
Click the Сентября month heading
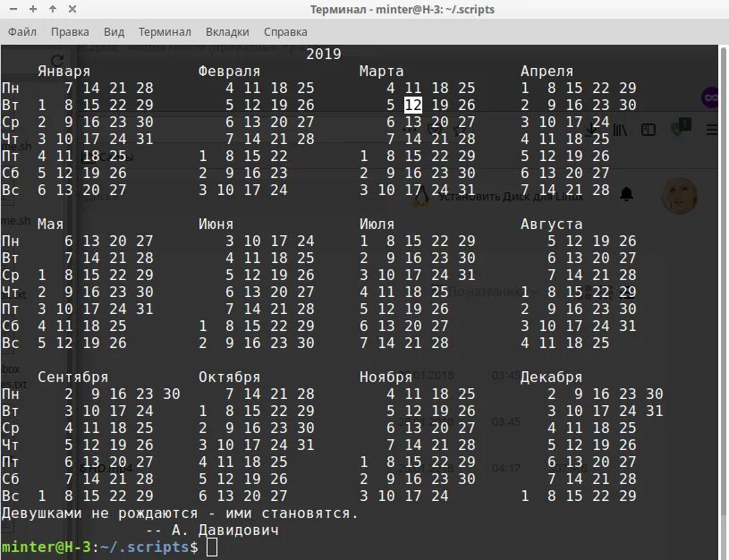[72, 378]
